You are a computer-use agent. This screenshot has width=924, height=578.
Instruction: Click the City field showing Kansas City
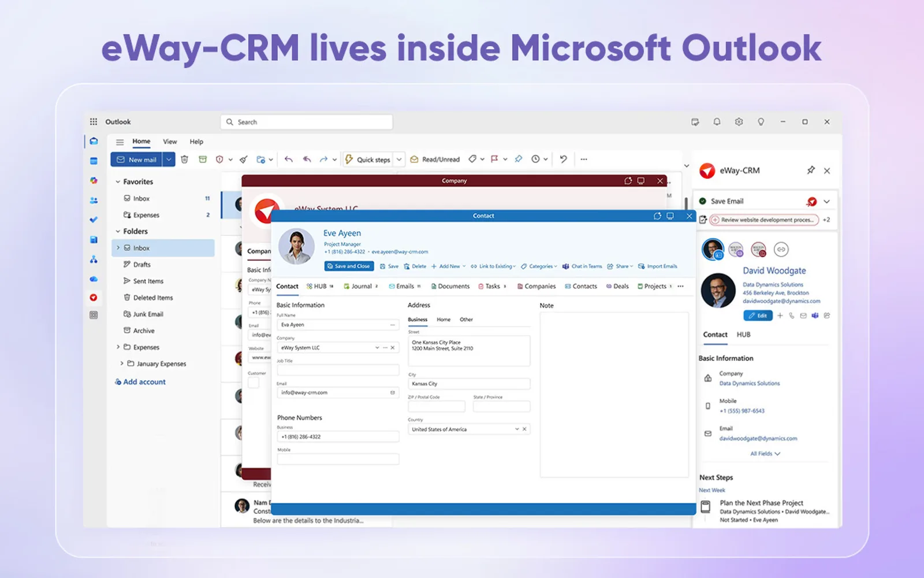click(469, 384)
